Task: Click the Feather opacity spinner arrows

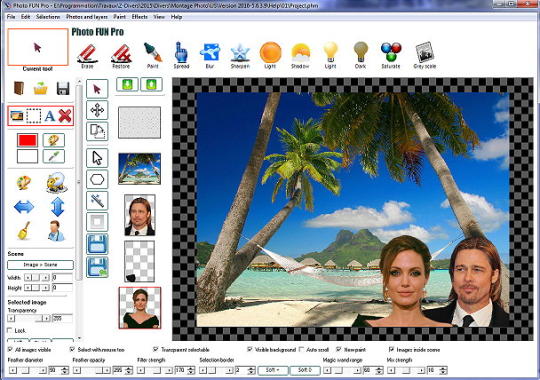Action: 129,371
